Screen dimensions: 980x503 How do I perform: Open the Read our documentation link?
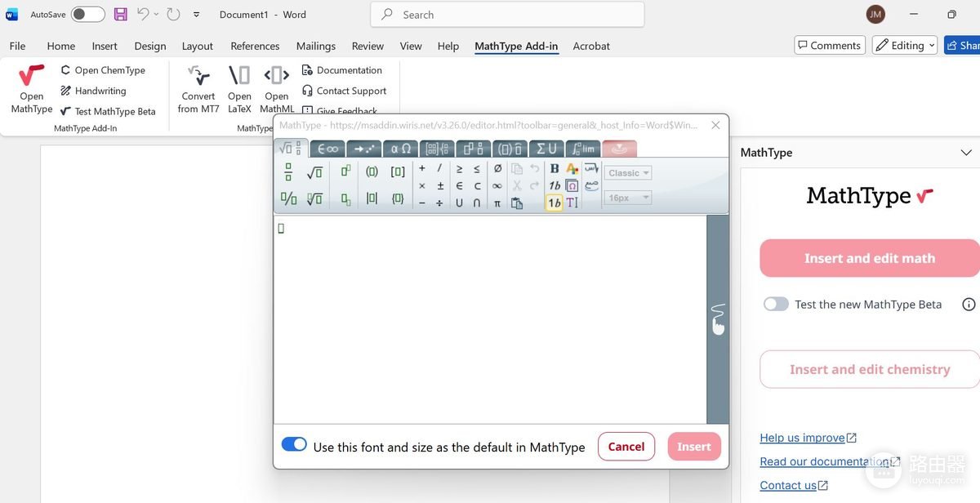830,461
